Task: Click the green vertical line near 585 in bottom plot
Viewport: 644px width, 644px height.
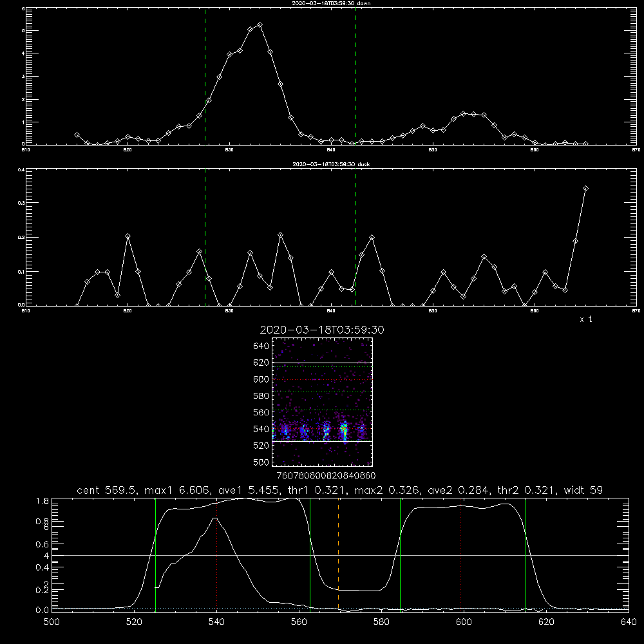Action: pyautogui.click(x=400, y=554)
